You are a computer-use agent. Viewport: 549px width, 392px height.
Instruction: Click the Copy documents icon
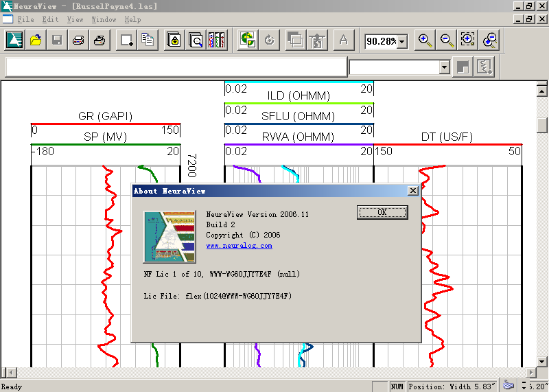(148, 40)
